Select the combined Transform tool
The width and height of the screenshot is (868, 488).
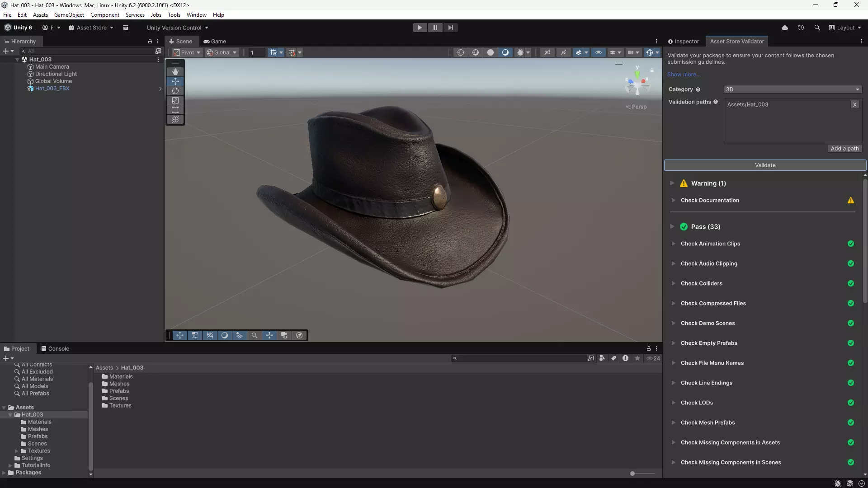click(x=175, y=119)
